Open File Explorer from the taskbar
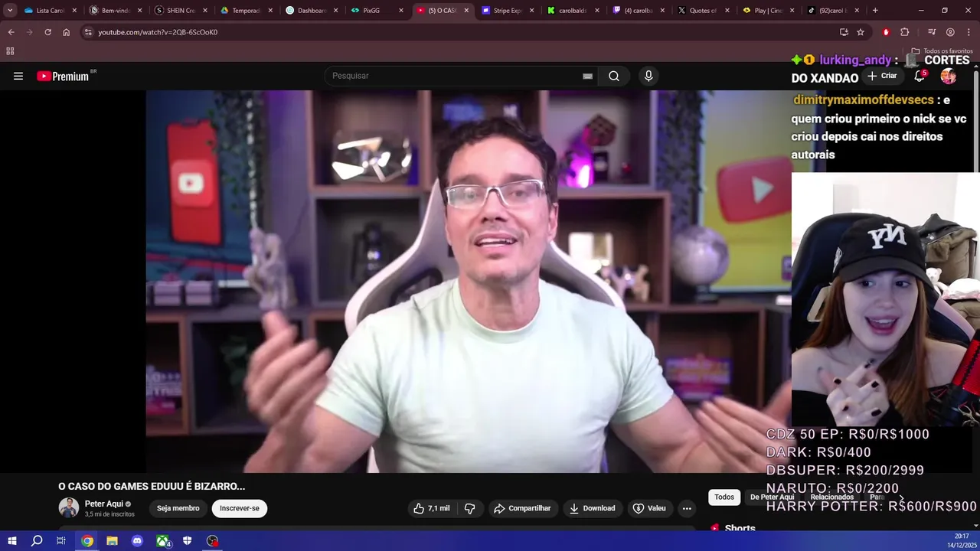The height and width of the screenshot is (551, 980). [x=112, y=541]
